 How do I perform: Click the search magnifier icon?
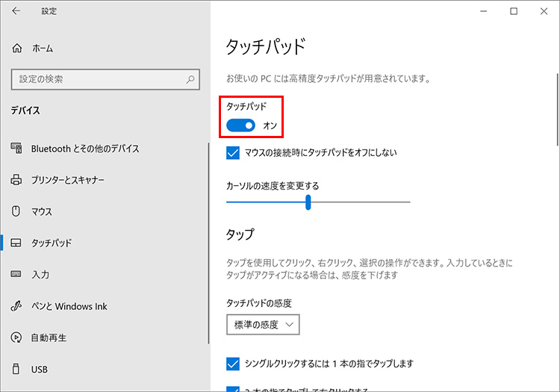191,78
